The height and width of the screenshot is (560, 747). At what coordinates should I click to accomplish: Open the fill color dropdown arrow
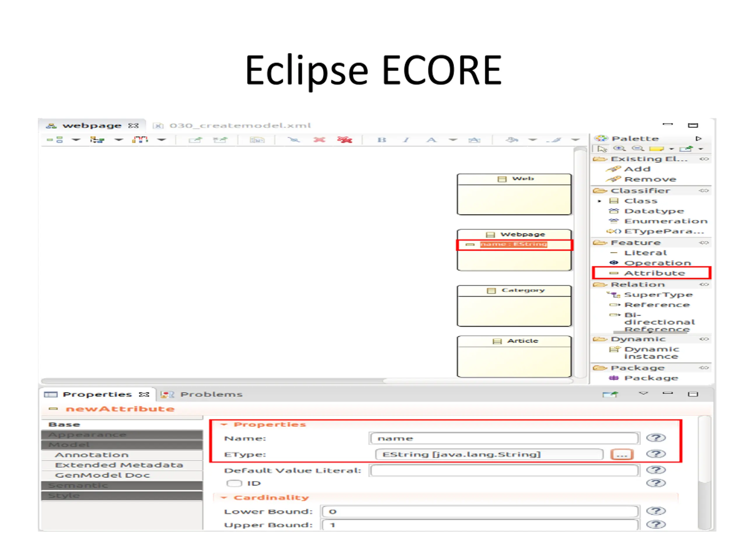(533, 140)
